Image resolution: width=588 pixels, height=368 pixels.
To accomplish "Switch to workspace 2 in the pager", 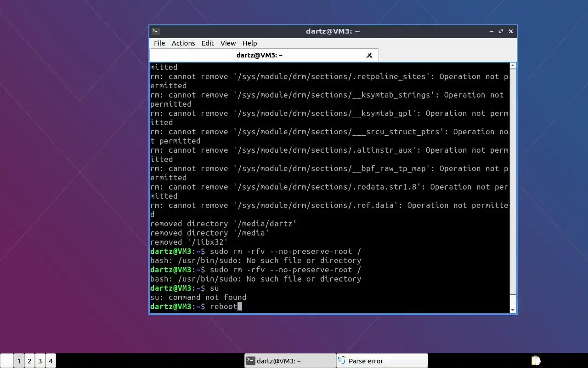I will 29,361.
